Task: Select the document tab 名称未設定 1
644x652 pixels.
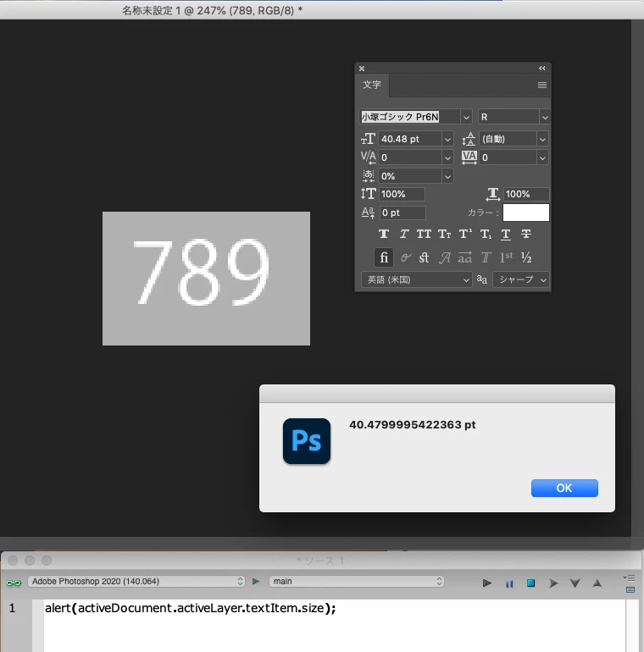Action: (212, 10)
